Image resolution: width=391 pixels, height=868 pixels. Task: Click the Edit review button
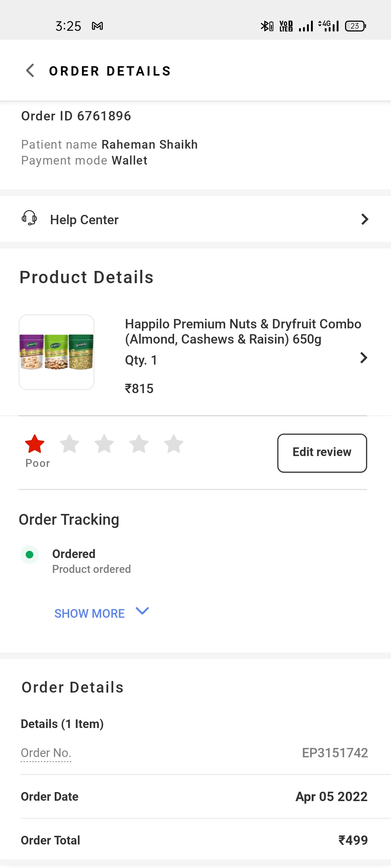322,453
